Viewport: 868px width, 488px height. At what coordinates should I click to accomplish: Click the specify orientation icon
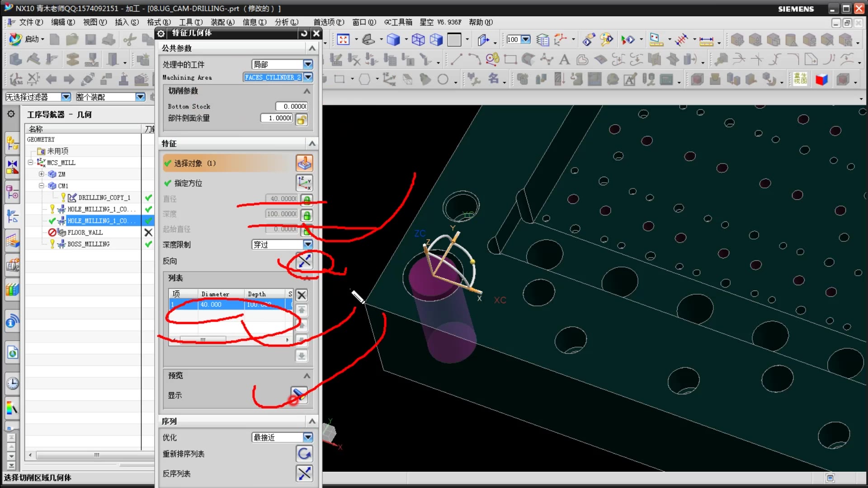coord(304,183)
